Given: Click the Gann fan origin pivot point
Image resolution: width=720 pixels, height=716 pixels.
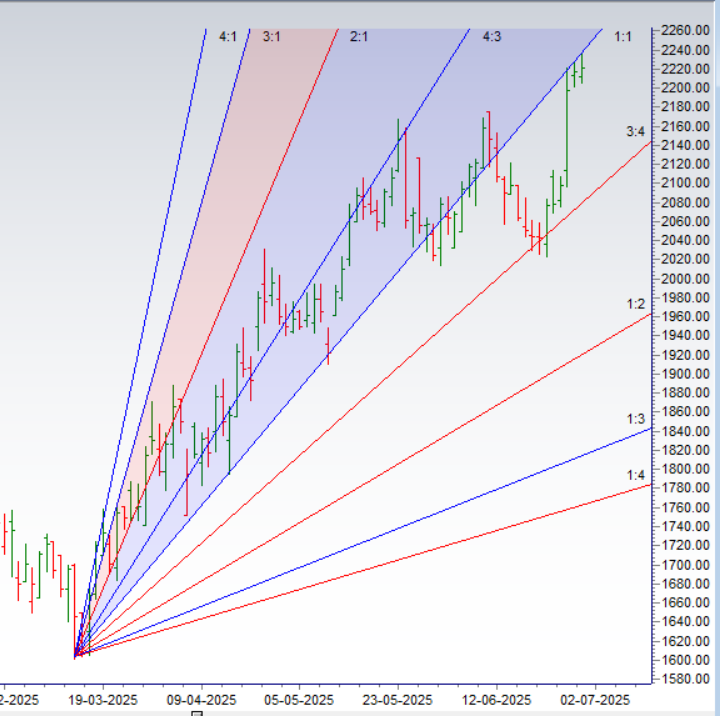Looking at the screenshot, I should coord(76,656).
